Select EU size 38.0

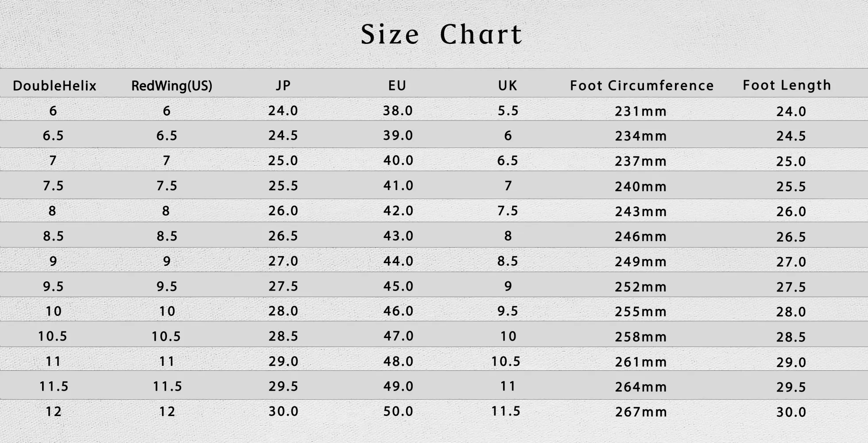coord(398,111)
